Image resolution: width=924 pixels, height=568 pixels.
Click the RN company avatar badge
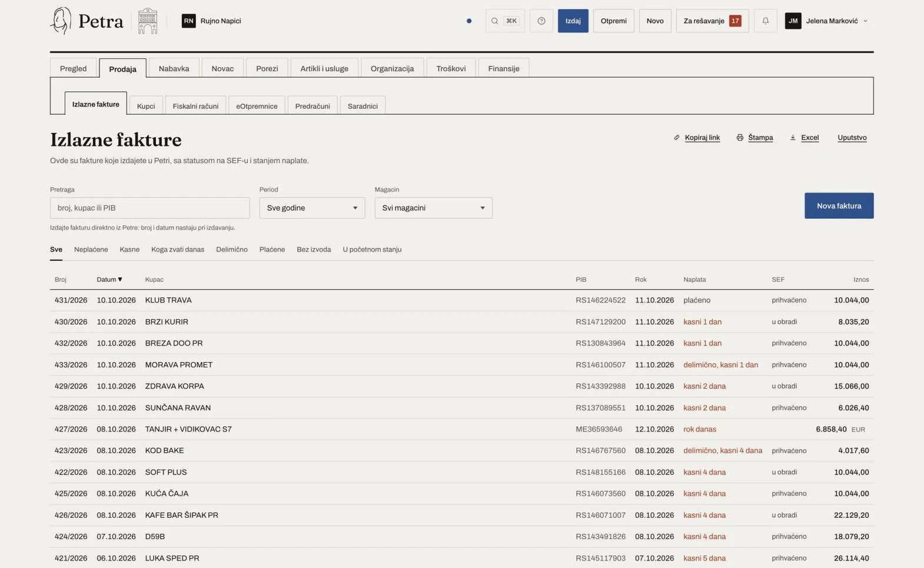[x=188, y=21]
